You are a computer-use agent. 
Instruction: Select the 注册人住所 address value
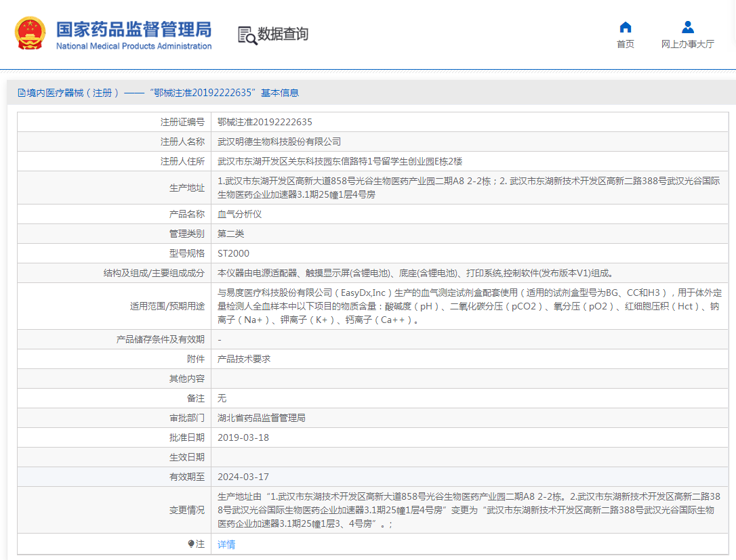(x=340, y=161)
